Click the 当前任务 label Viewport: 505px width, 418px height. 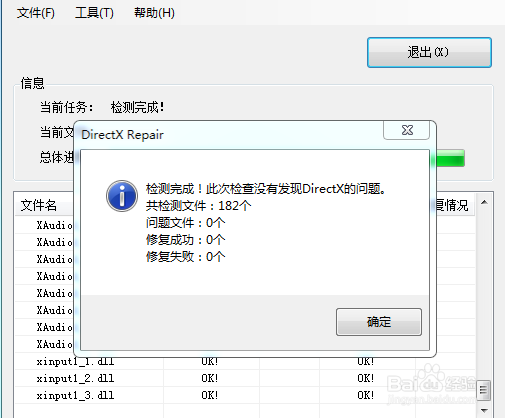coord(66,107)
